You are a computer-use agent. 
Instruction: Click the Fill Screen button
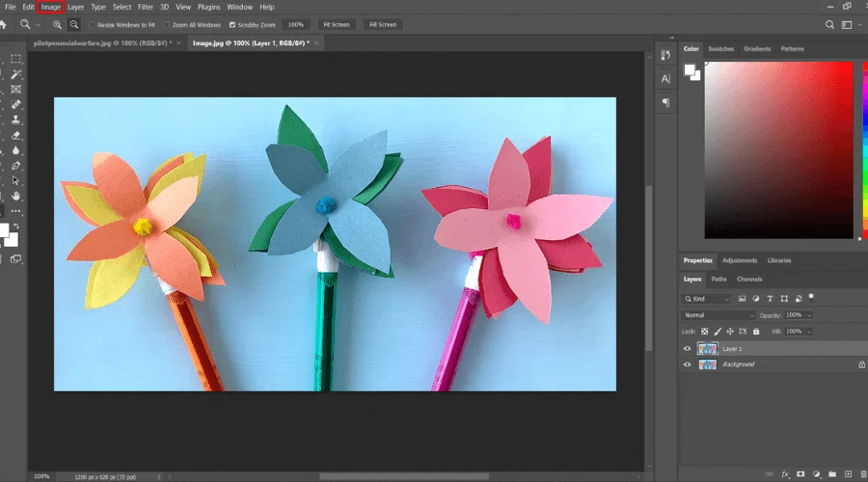pos(383,24)
